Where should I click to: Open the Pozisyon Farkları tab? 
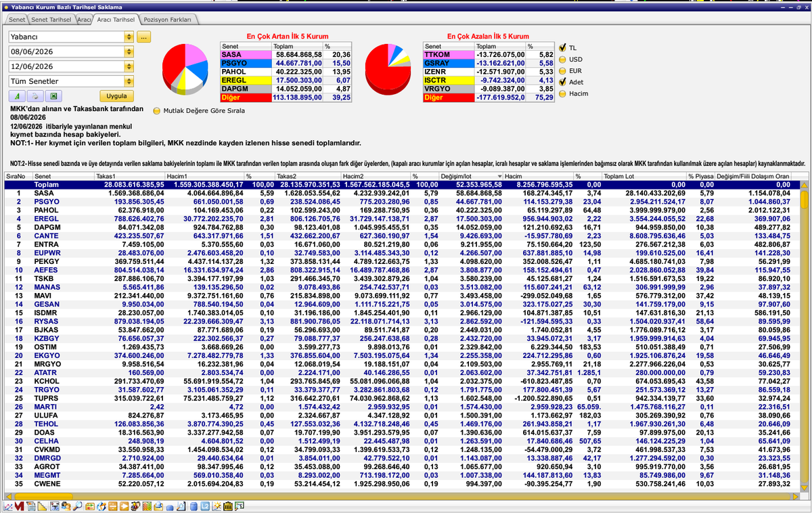pos(169,20)
